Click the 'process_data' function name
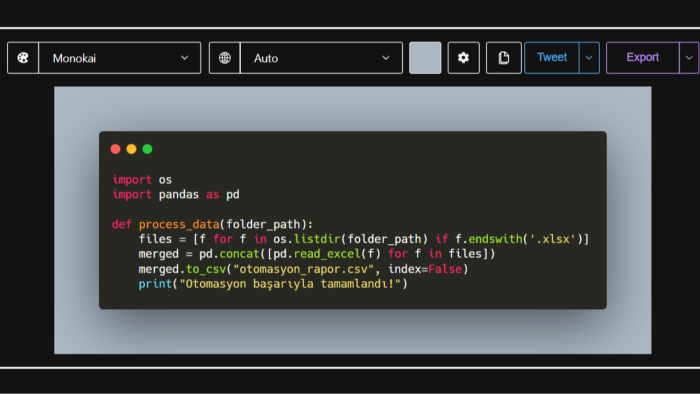Viewport: 700px width, 394px height. [179, 224]
